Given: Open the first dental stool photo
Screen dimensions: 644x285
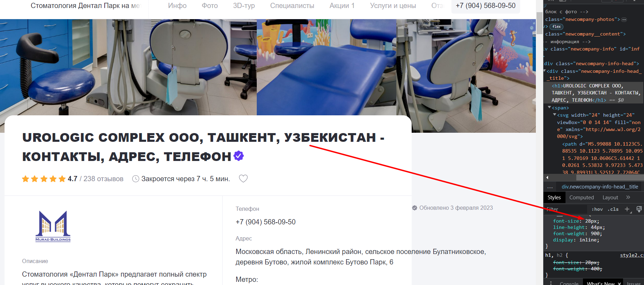Looking at the screenshot, I should point(128,67).
